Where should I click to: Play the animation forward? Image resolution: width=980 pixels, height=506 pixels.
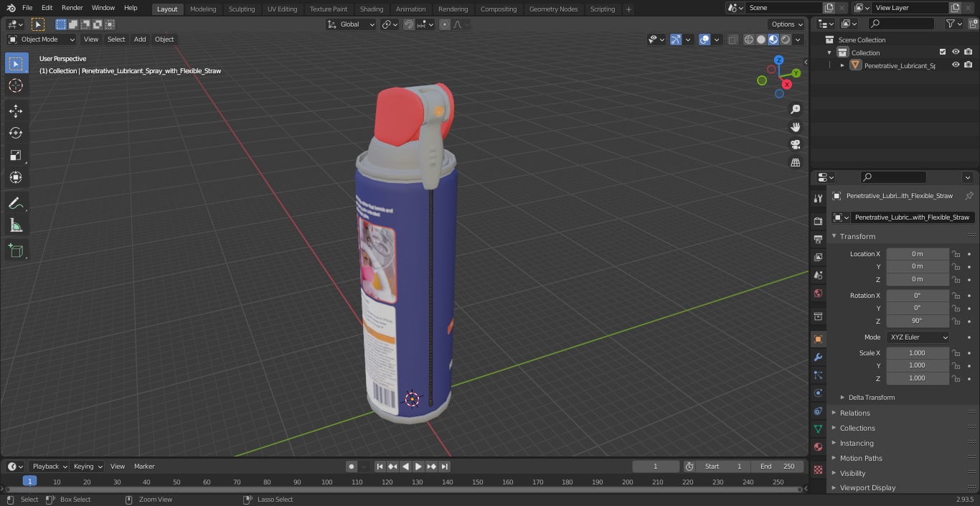418,467
